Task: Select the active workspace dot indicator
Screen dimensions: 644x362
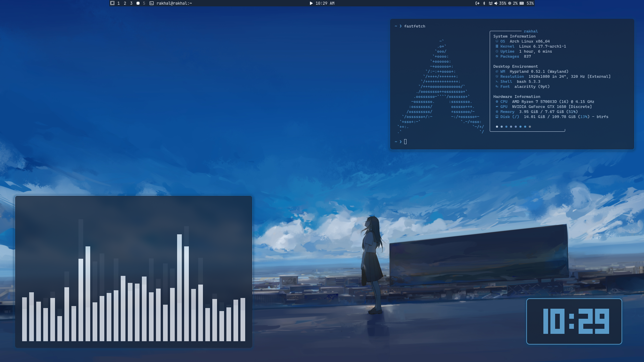Action: coord(138,3)
